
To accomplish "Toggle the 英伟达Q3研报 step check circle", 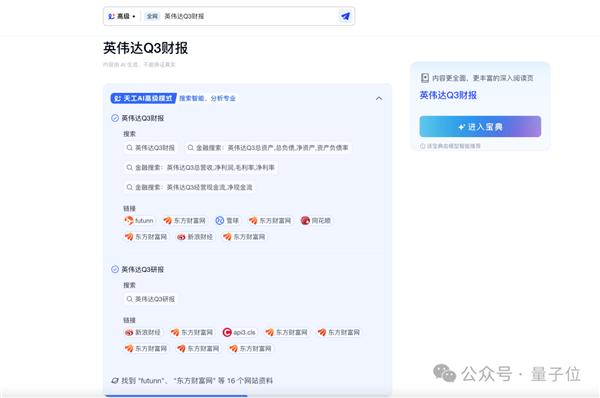I will click(x=115, y=269).
